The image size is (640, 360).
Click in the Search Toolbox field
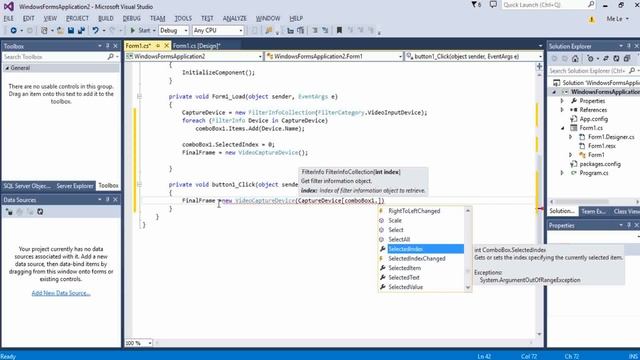(x=55, y=57)
